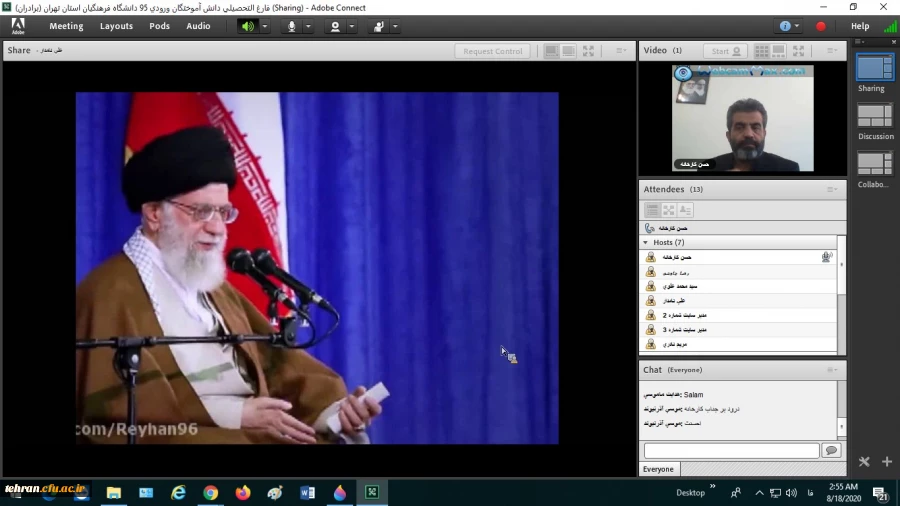The image size is (900, 506).
Task: Open attendee breakout room view
Action: click(x=668, y=210)
